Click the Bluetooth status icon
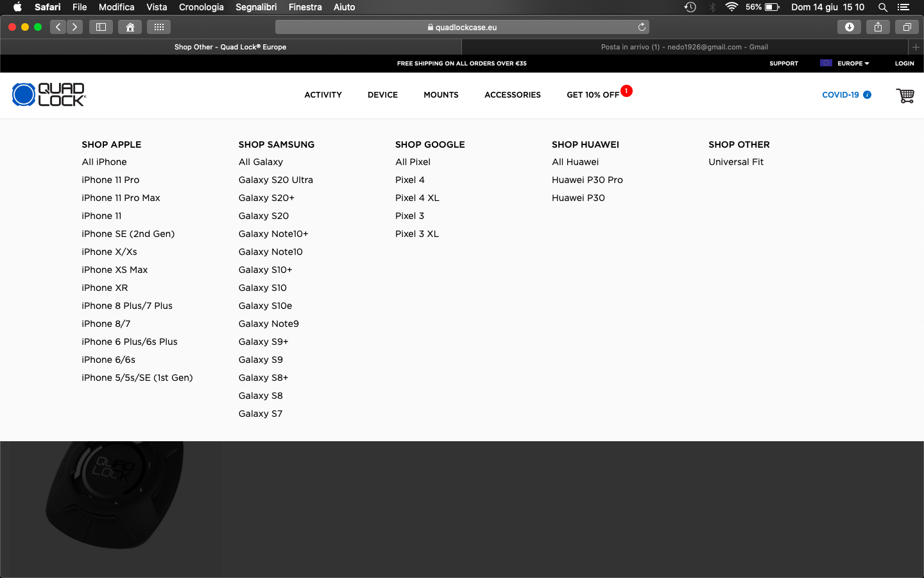This screenshot has height=578, width=924. tap(712, 7)
